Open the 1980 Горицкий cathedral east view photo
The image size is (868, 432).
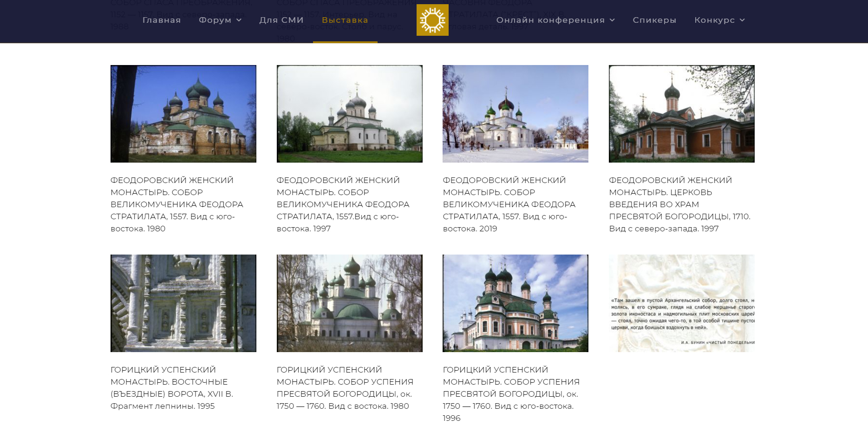(x=349, y=303)
